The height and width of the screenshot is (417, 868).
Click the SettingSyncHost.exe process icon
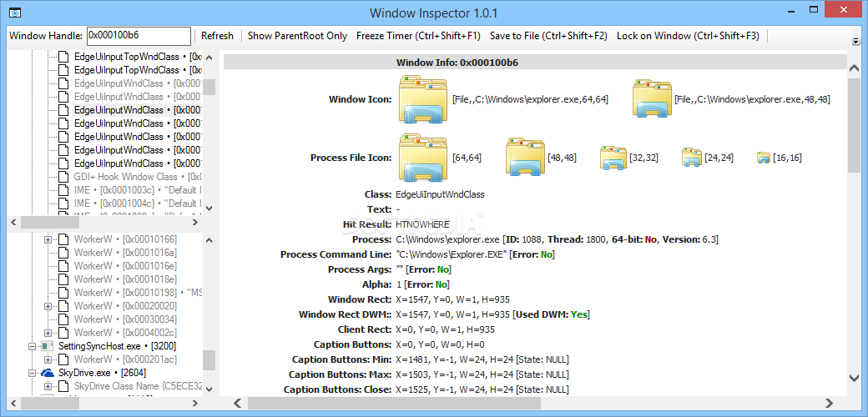(48, 345)
